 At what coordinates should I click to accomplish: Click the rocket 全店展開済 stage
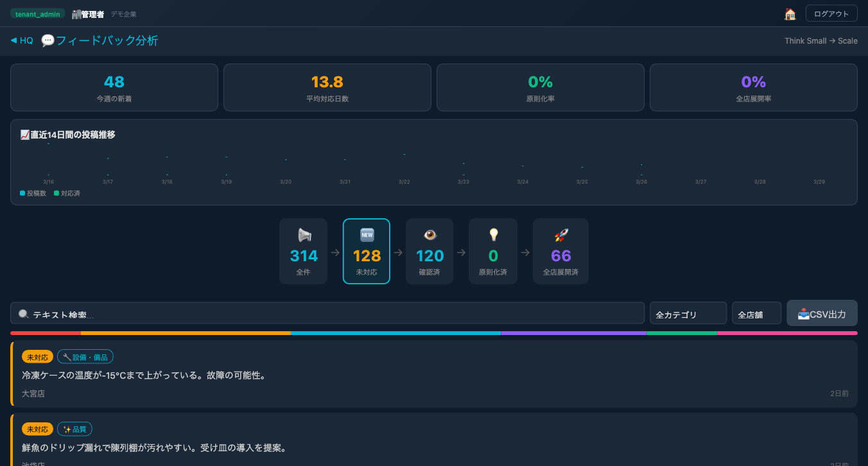[560, 251]
